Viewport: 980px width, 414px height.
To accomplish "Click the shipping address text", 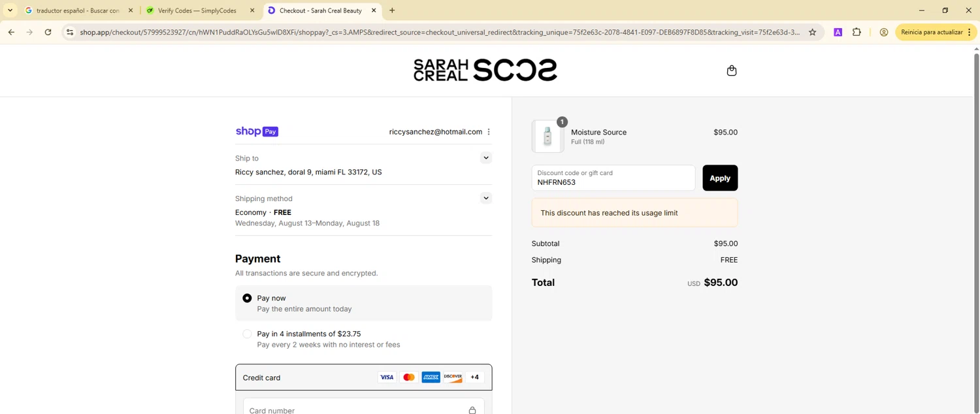I will (308, 172).
